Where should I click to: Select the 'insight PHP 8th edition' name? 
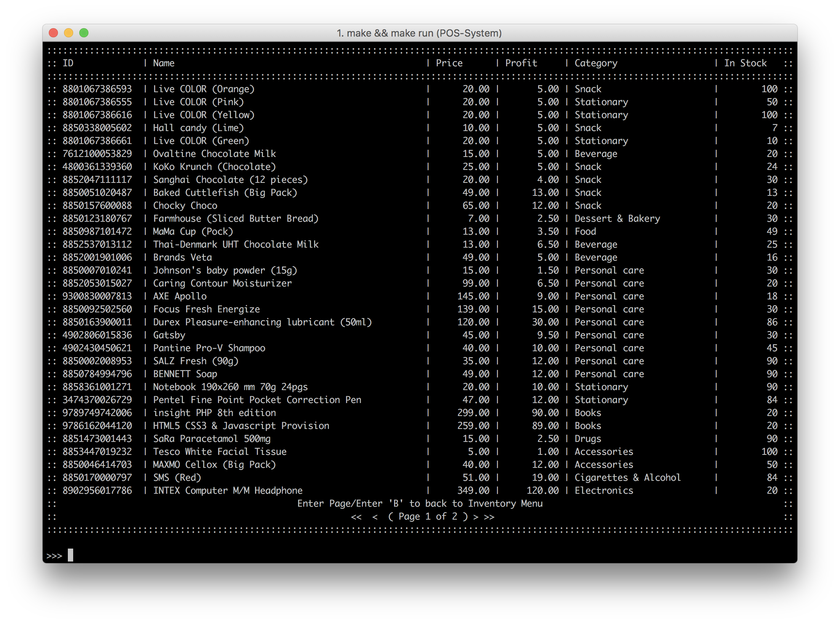[x=215, y=413]
